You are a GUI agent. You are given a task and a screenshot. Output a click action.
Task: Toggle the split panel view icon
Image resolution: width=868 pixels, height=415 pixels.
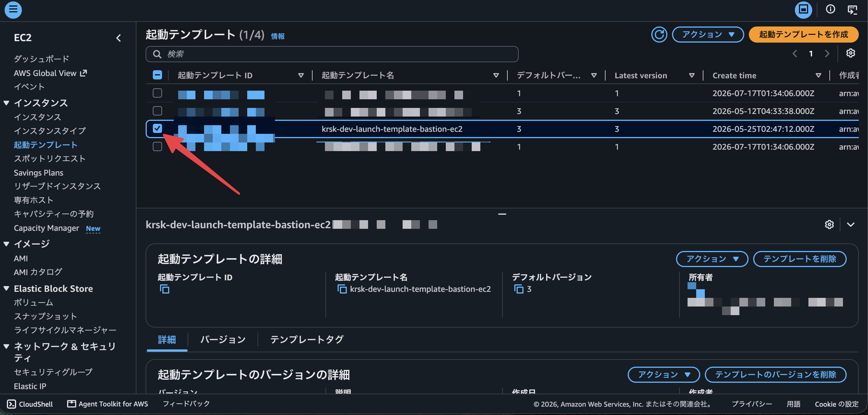803,9
